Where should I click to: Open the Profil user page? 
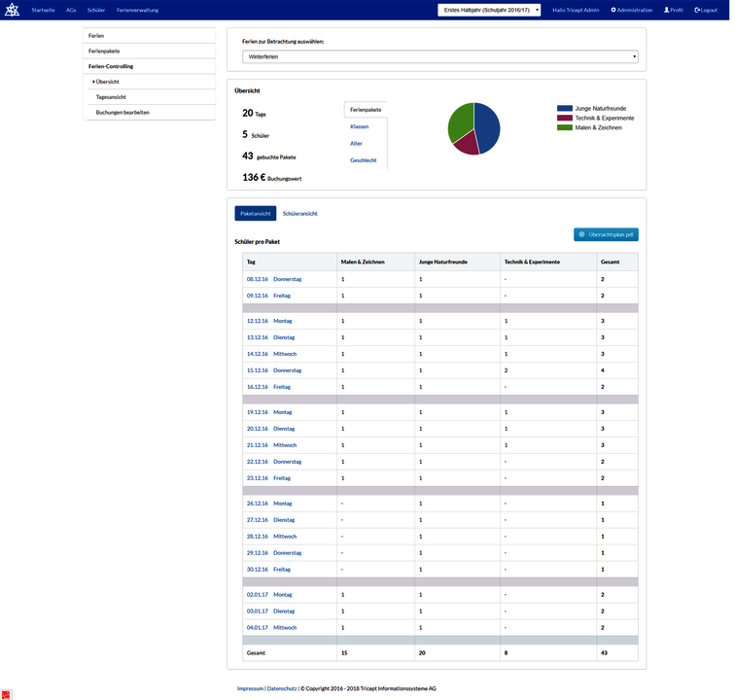click(673, 10)
